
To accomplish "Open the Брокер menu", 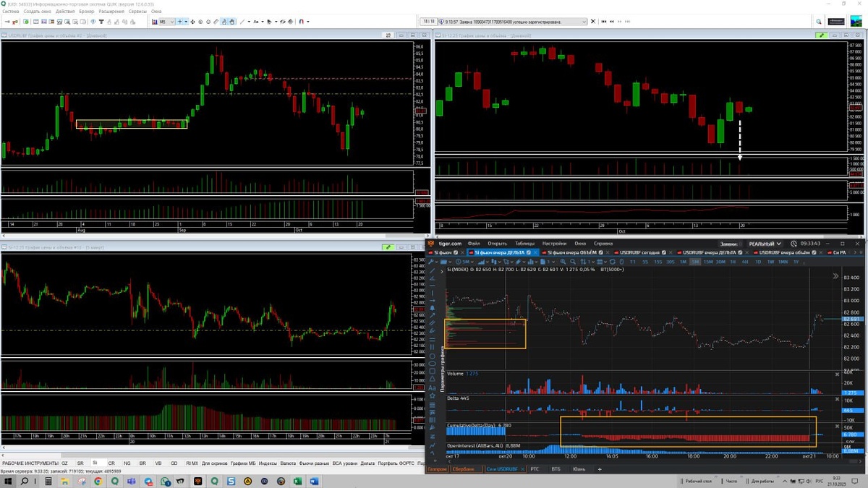I will point(86,12).
